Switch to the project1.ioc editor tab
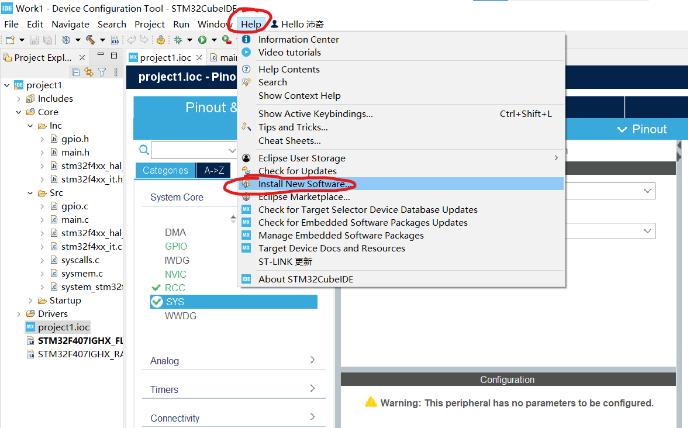 click(165, 58)
